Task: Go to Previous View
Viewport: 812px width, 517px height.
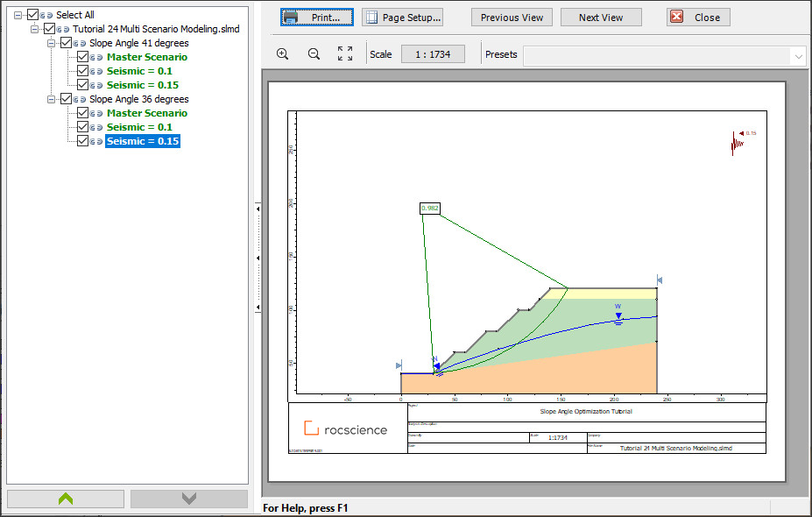Action: point(512,18)
